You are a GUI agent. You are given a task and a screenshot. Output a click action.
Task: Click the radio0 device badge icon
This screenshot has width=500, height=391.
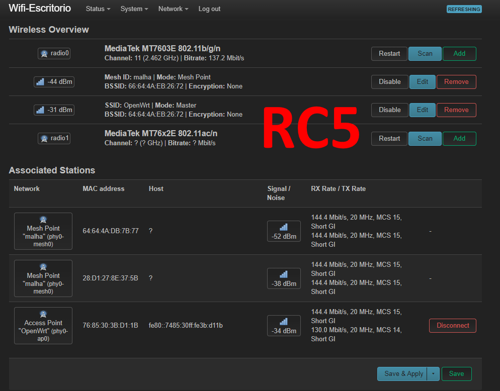pyautogui.click(x=54, y=53)
